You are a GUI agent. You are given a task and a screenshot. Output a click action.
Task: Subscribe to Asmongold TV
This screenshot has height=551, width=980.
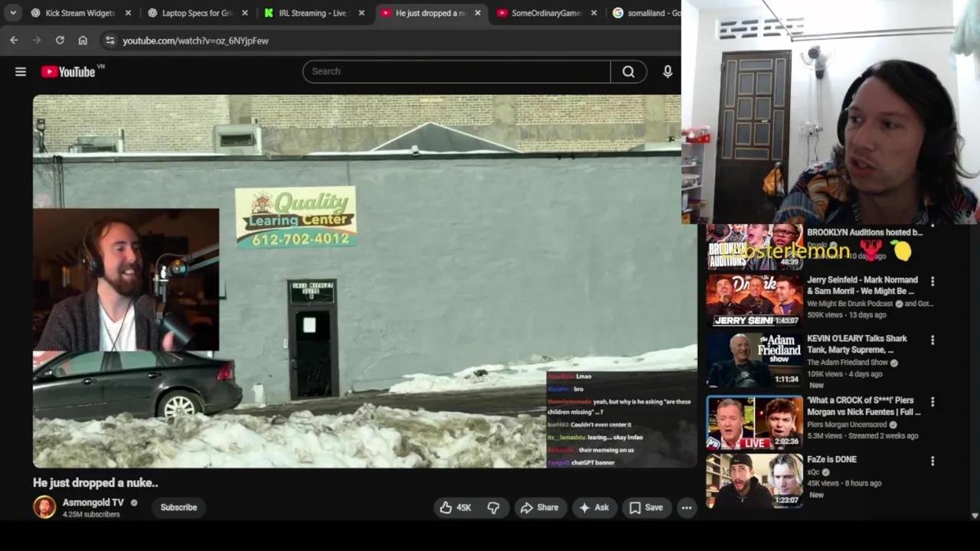click(178, 507)
